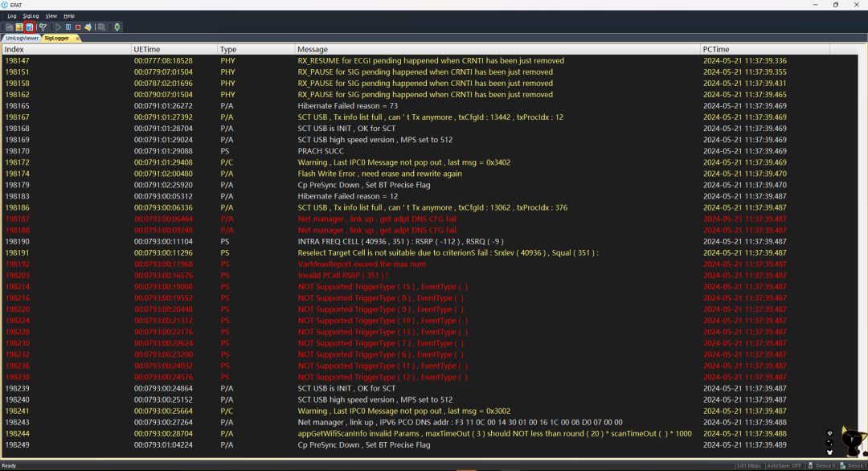Select 'NOT Supported TriggerType ( 8 )' row
The image size is (868, 471).
click(429, 298)
